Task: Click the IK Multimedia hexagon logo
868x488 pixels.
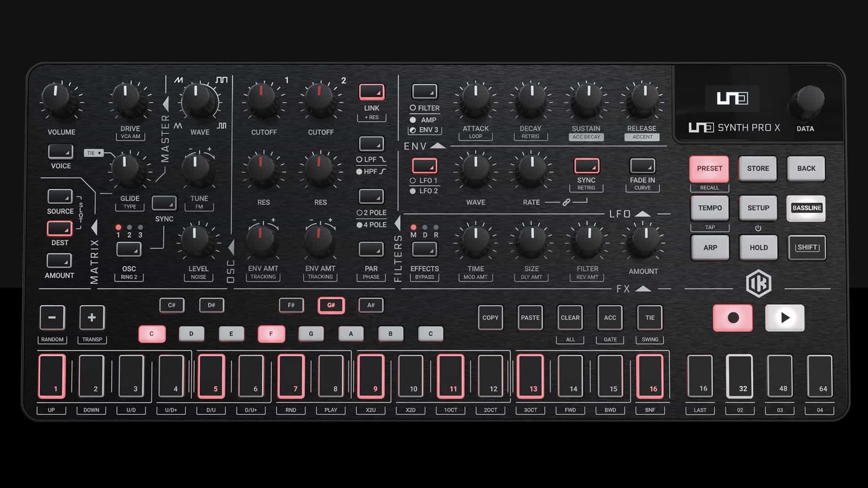Action: (x=758, y=284)
